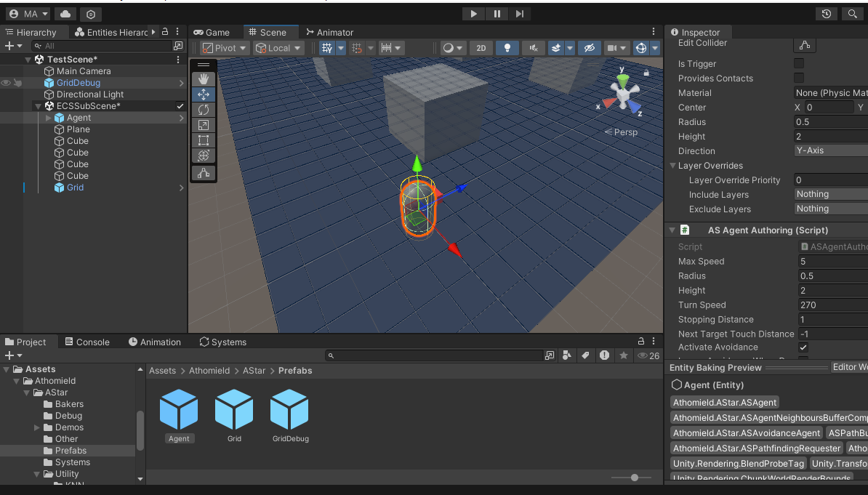
Task: Expand the Agent object in Hierarchy
Action: (x=48, y=118)
